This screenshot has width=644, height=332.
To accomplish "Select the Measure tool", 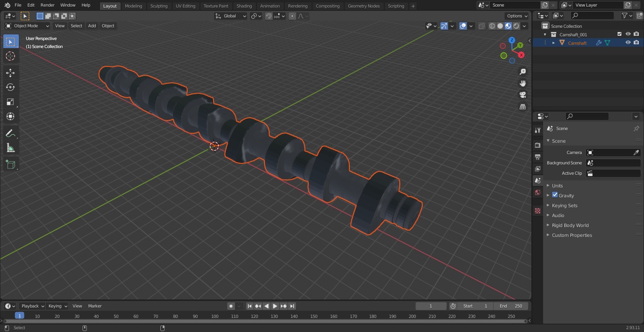I will coord(10,148).
